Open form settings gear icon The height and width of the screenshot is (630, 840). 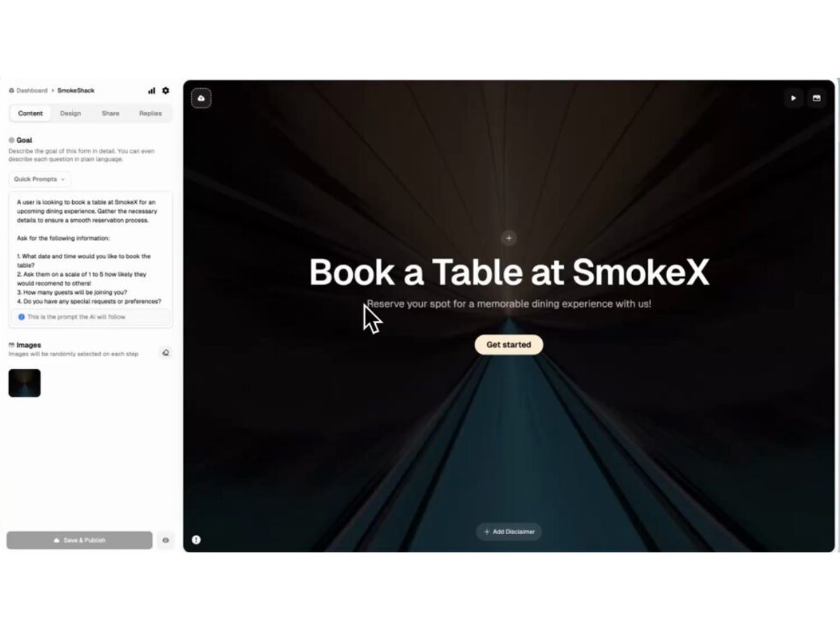pos(165,90)
